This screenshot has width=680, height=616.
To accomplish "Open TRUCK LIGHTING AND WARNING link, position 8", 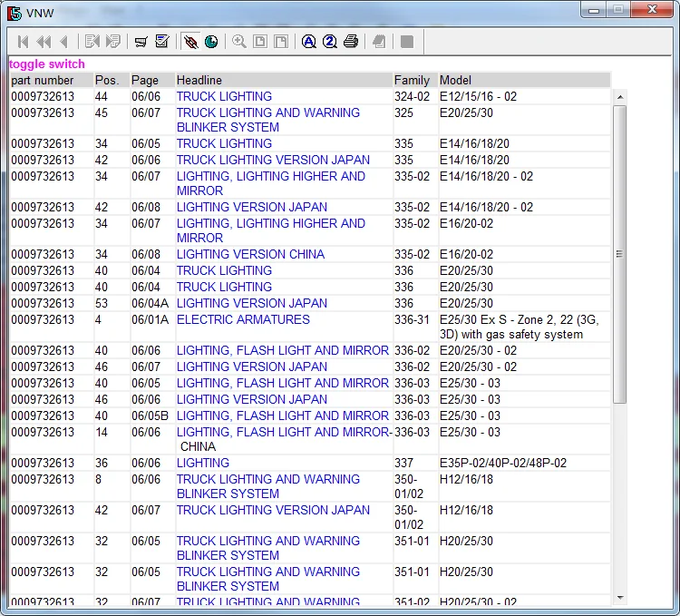I will (x=268, y=486).
